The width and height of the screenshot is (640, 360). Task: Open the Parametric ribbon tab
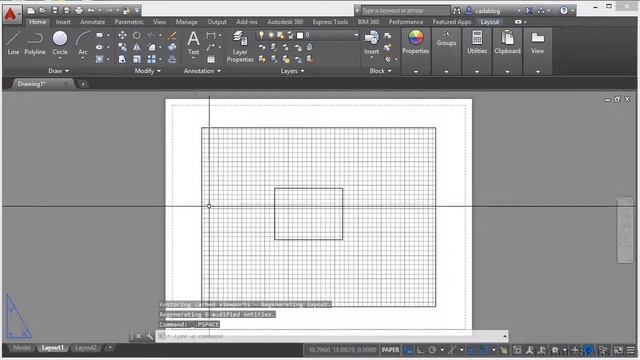tap(129, 22)
